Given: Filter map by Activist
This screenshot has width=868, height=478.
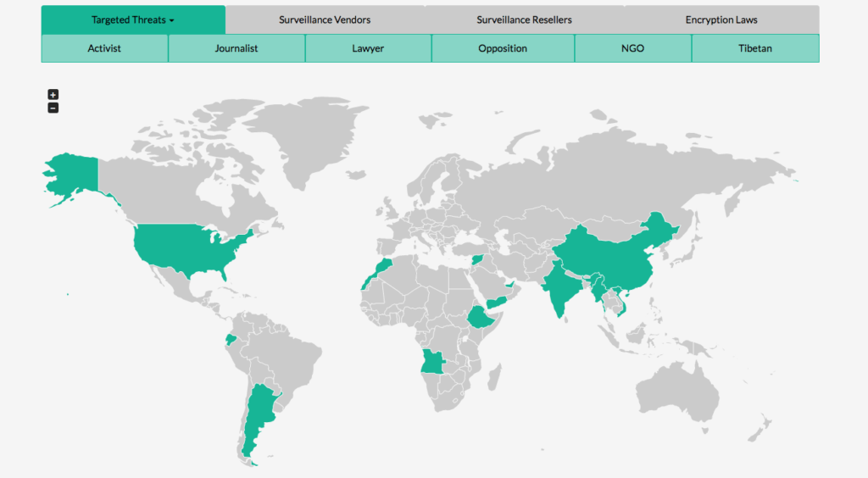Looking at the screenshot, I should tap(104, 48).
